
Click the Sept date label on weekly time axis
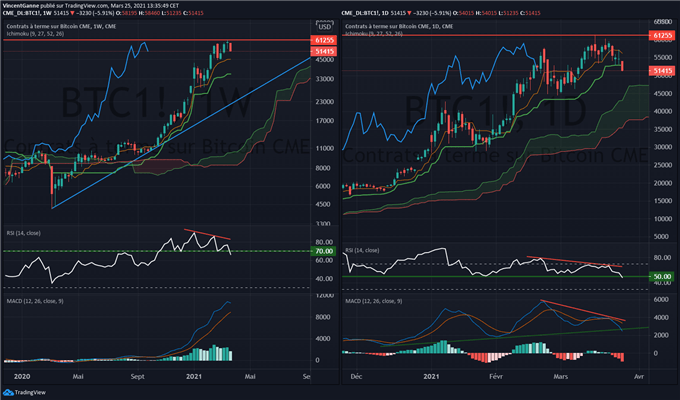tap(137, 376)
